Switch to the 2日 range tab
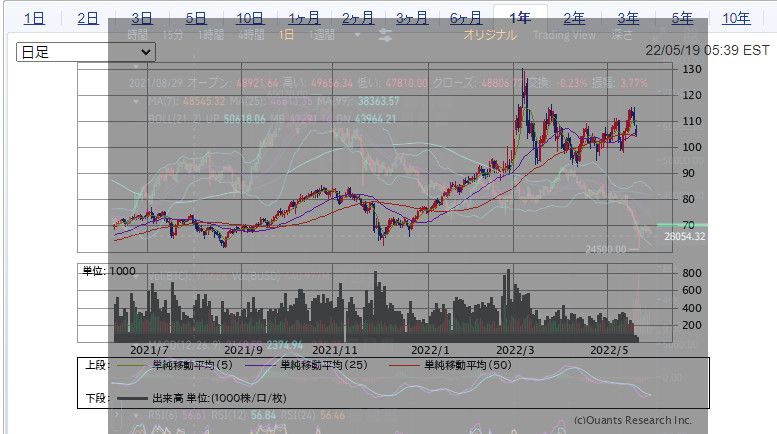Screen dimensions: 777x434 click(88, 18)
